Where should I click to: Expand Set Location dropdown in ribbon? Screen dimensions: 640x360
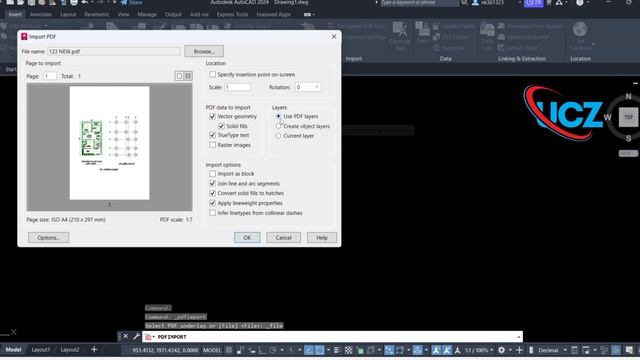coord(593,44)
